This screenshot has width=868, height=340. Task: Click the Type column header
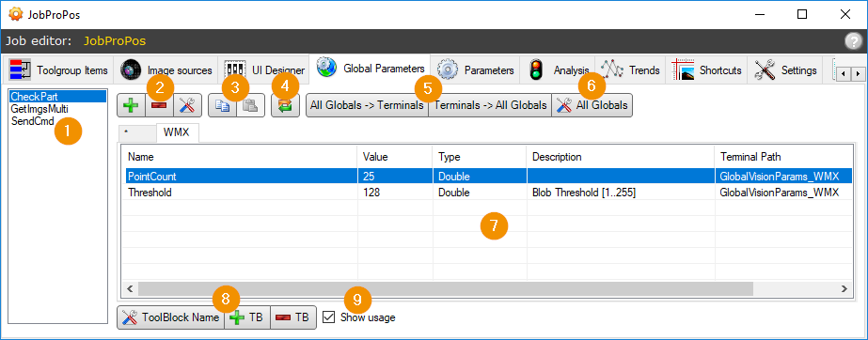[x=480, y=157]
